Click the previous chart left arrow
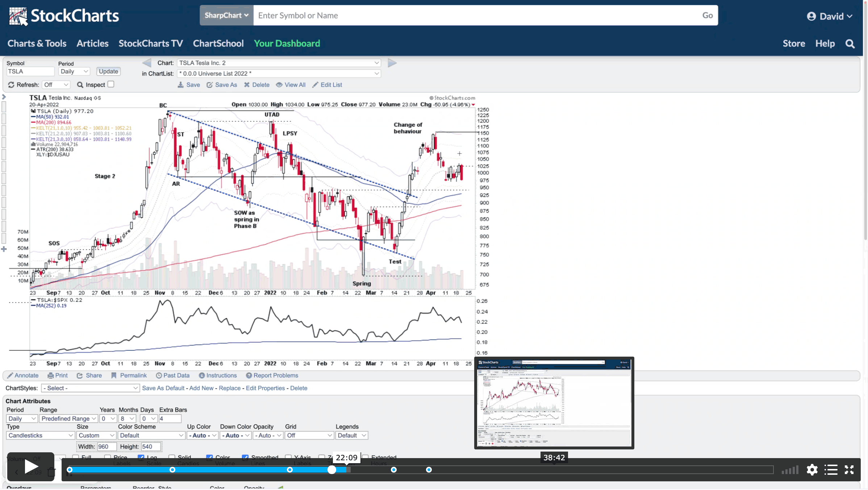The height and width of the screenshot is (490, 868). (x=147, y=63)
